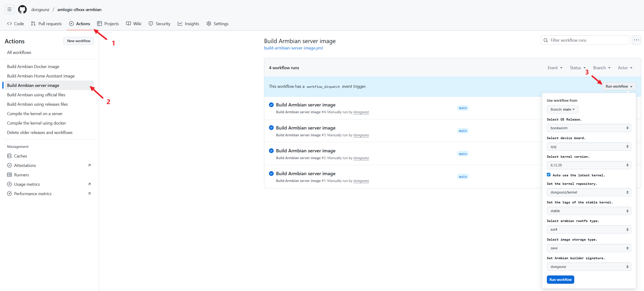This screenshot has height=291, width=644.
Task: Open workflow run #4 title link
Action: [x=305, y=105]
